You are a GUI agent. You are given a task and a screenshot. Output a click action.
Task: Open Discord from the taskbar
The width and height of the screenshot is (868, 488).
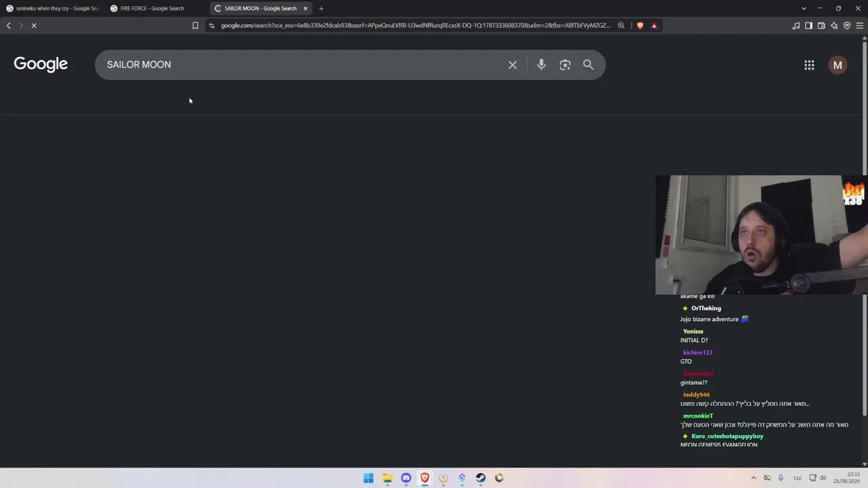(x=406, y=478)
